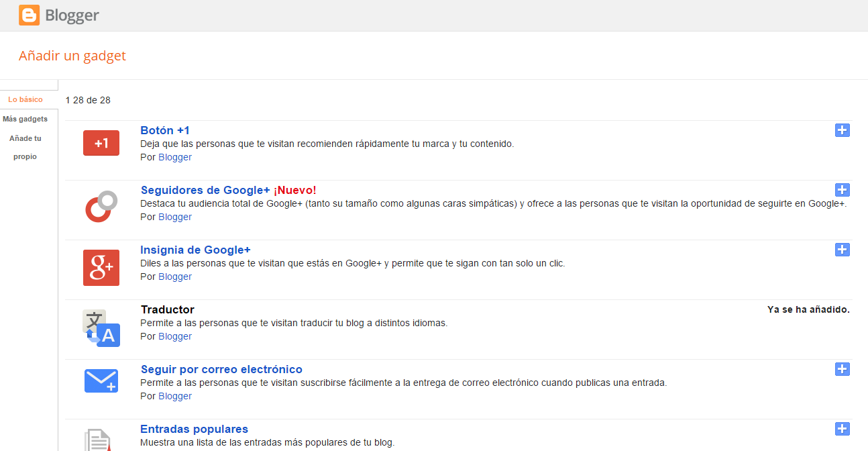Open Seguidores de Google+ gadget title
Screen dimensions: 868x451
pyautogui.click(x=205, y=190)
